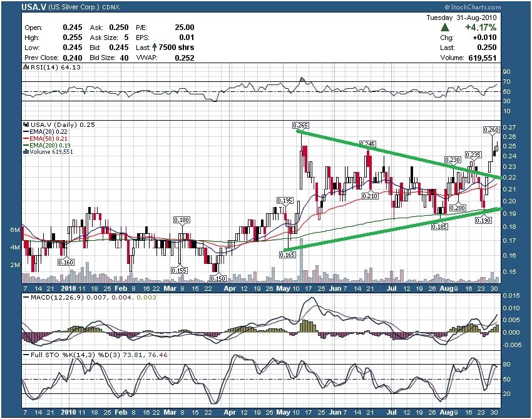The height and width of the screenshot is (419, 532).
Task: Click the +4.17% change percentage
Action: click(x=481, y=28)
